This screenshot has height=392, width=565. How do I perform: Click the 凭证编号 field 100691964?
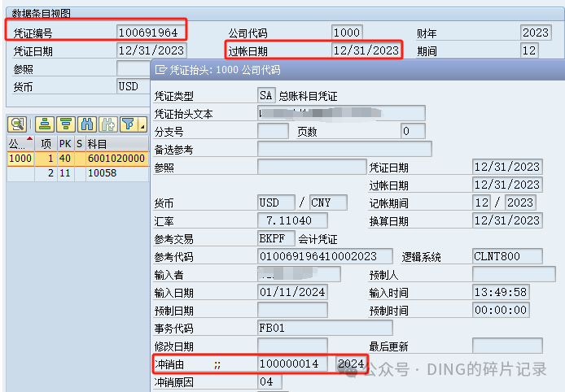151,33
